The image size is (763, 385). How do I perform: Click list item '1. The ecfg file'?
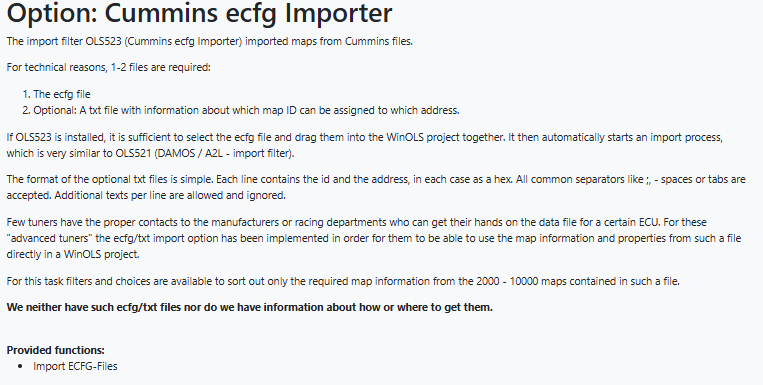coord(56,94)
